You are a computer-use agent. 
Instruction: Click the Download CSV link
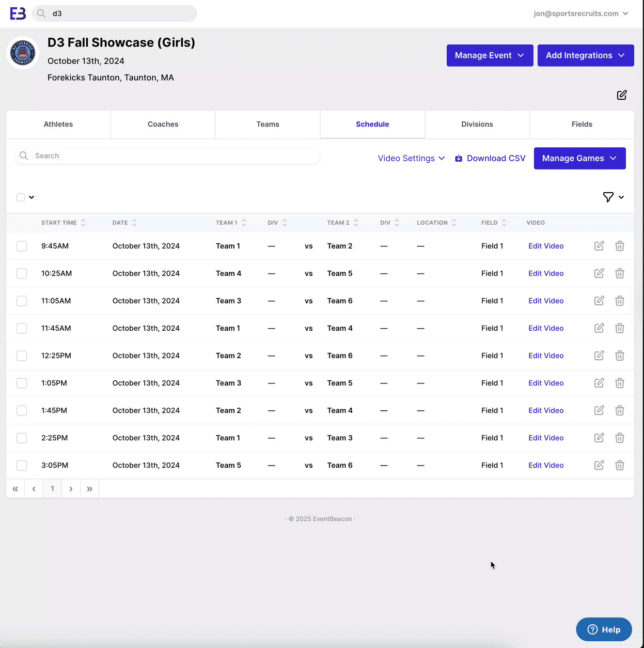pyautogui.click(x=490, y=158)
